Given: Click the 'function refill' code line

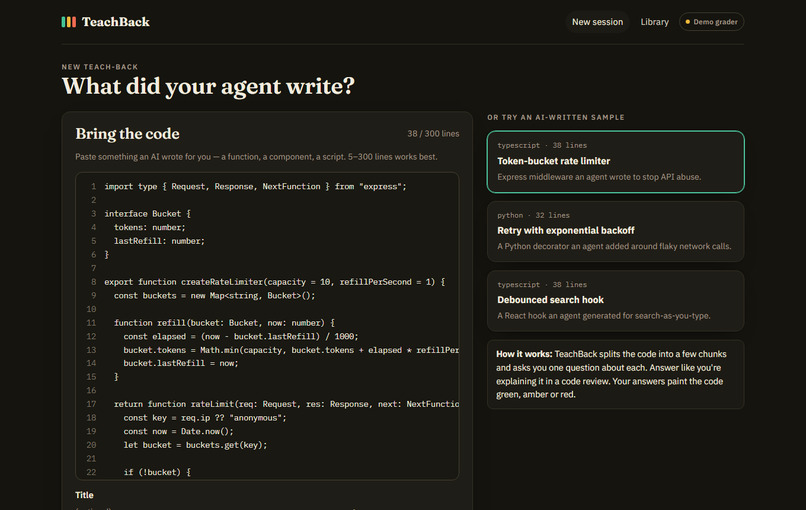Looking at the screenshot, I should coord(224,322).
